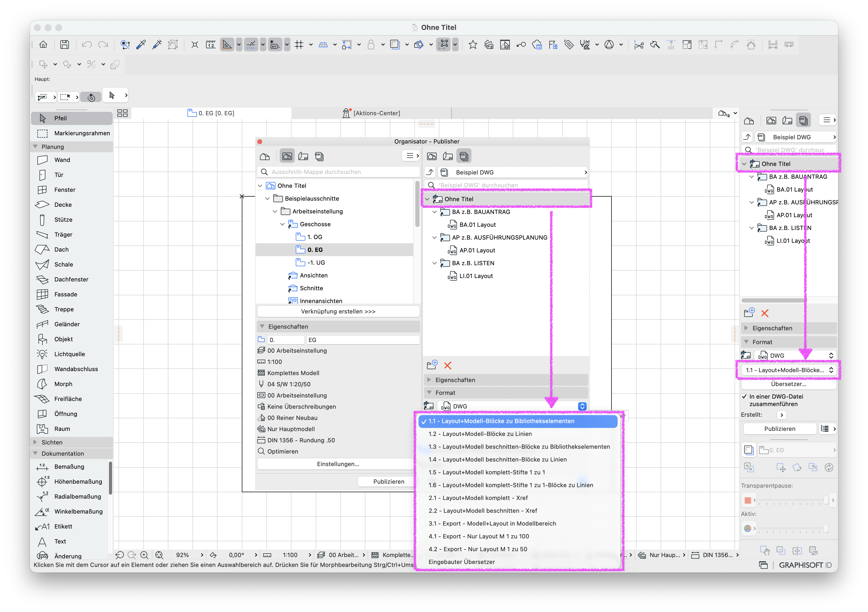Toggle Publisher view in right navigator palette
This screenshot has height=612, width=868.
[803, 121]
